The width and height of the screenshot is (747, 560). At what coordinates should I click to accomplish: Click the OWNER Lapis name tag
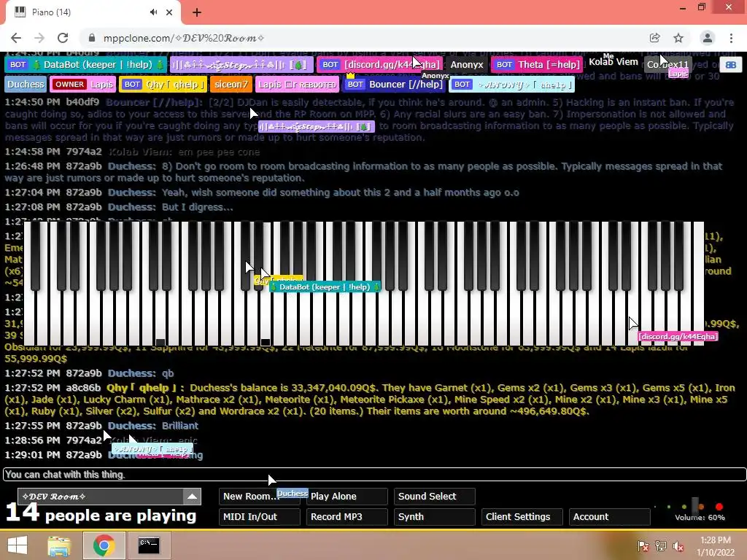(83, 85)
